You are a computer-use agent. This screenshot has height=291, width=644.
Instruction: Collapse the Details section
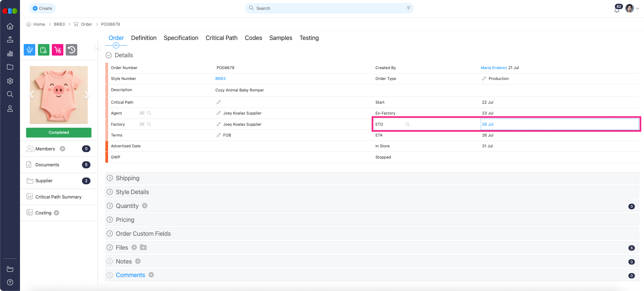(109, 55)
